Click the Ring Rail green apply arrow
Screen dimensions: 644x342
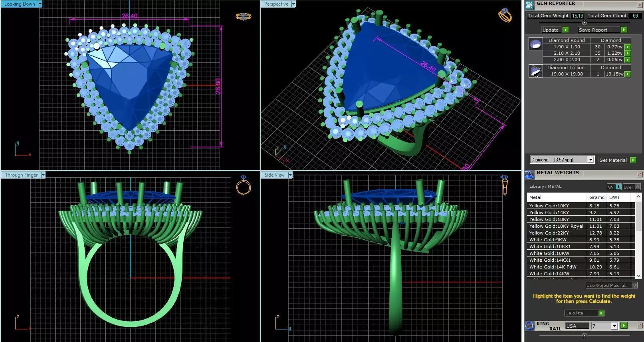tap(624, 326)
